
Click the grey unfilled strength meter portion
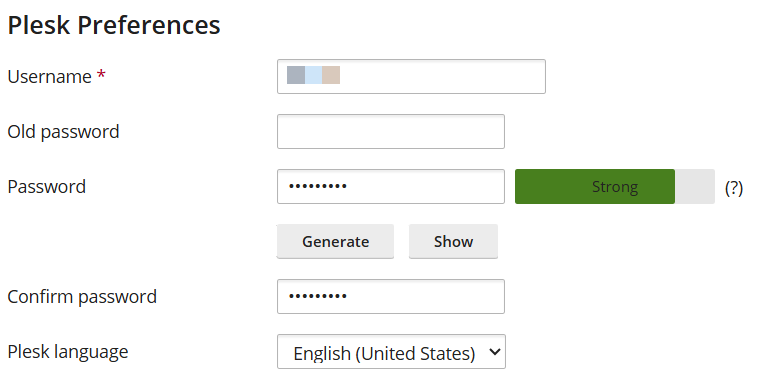click(x=695, y=187)
